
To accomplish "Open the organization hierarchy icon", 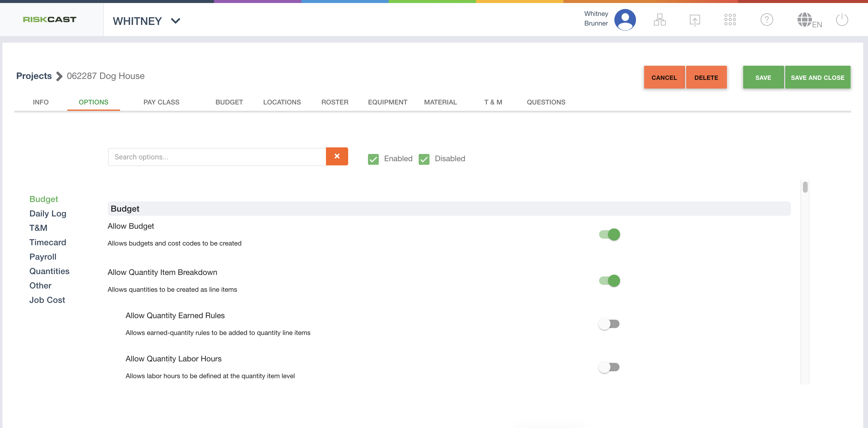I will coord(659,20).
